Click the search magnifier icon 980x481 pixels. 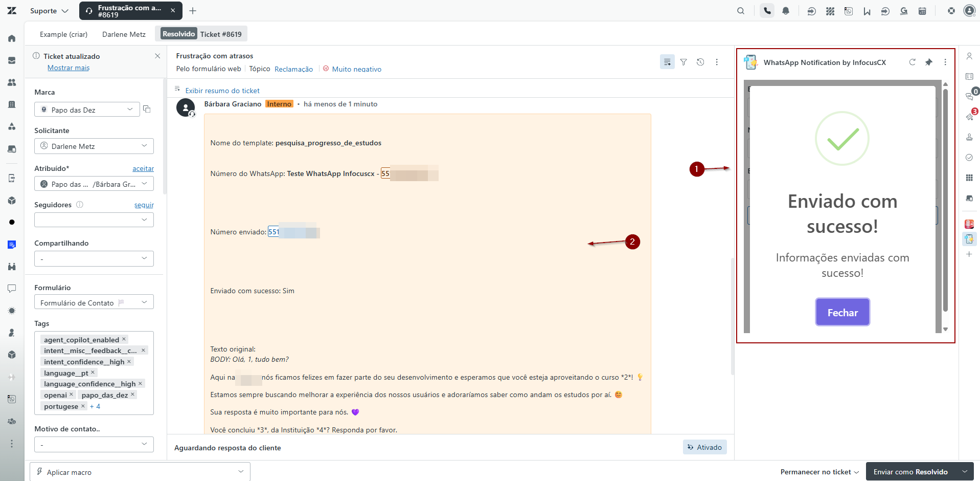(x=740, y=11)
